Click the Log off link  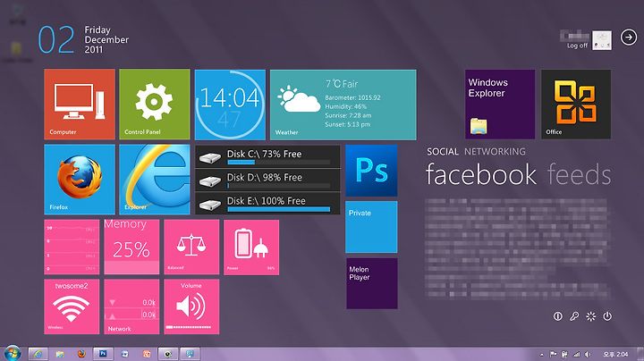click(577, 46)
